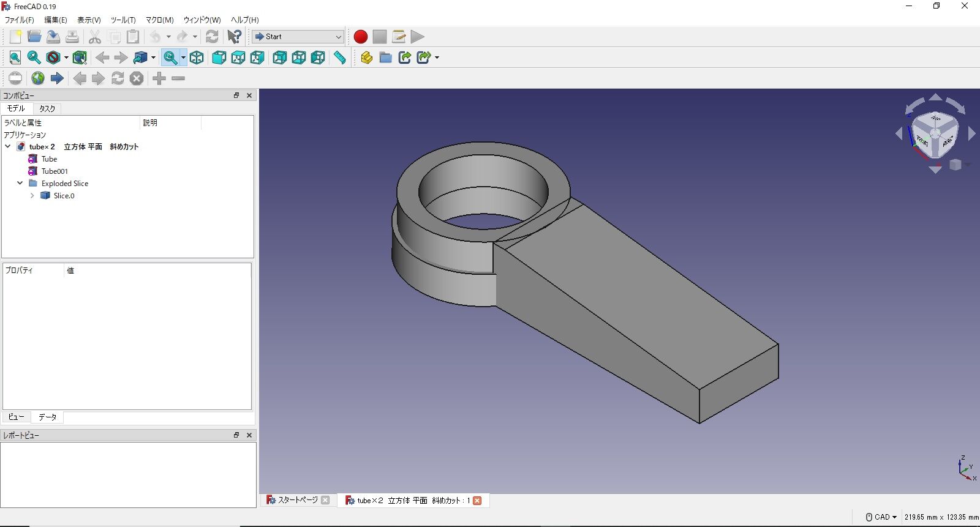Save the document using the Save icon
980x527 pixels.
pyautogui.click(x=53, y=37)
